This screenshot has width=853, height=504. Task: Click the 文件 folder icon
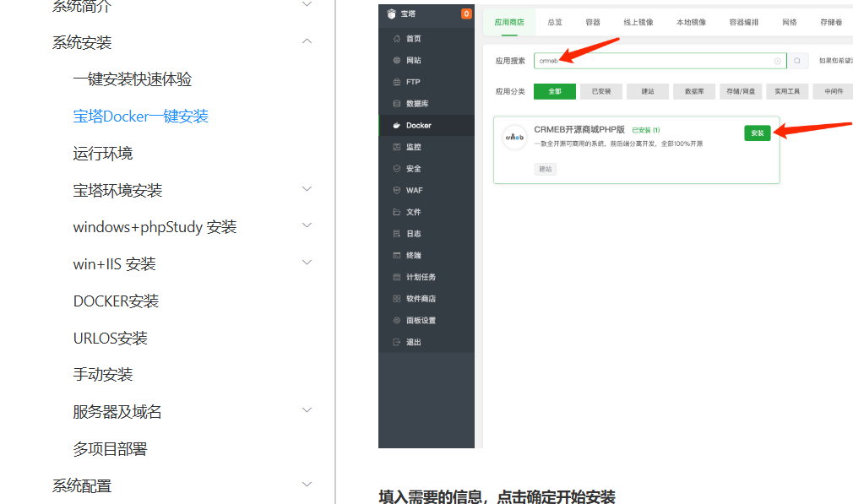click(397, 212)
